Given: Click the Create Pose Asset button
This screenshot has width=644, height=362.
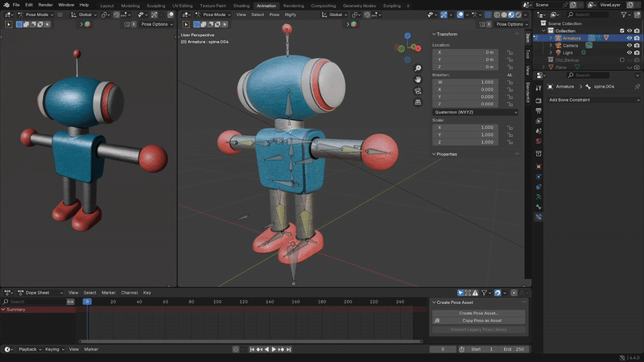Looking at the screenshot, I should [478, 313].
